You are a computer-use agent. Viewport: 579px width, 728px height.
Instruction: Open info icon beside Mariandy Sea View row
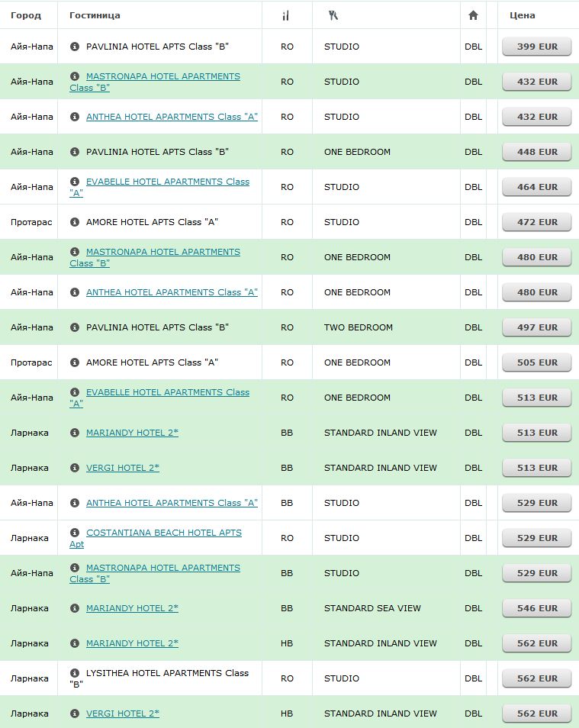tap(74, 607)
